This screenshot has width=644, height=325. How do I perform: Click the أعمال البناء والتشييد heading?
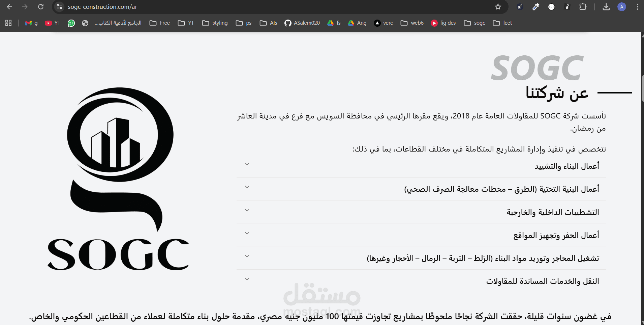567,166
